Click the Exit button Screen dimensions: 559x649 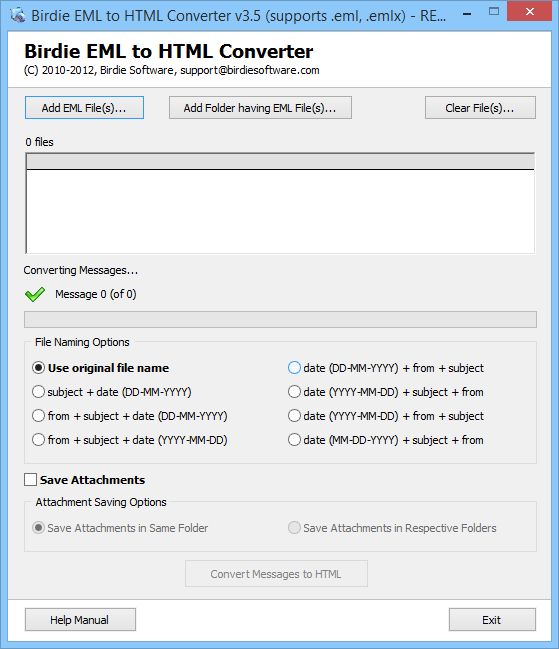[492, 620]
